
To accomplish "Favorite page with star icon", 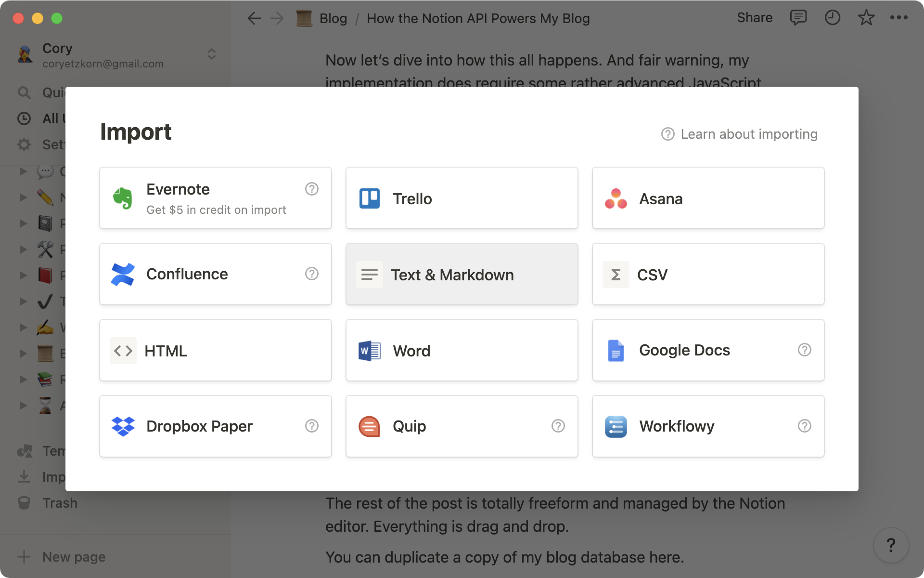I will (x=866, y=18).
